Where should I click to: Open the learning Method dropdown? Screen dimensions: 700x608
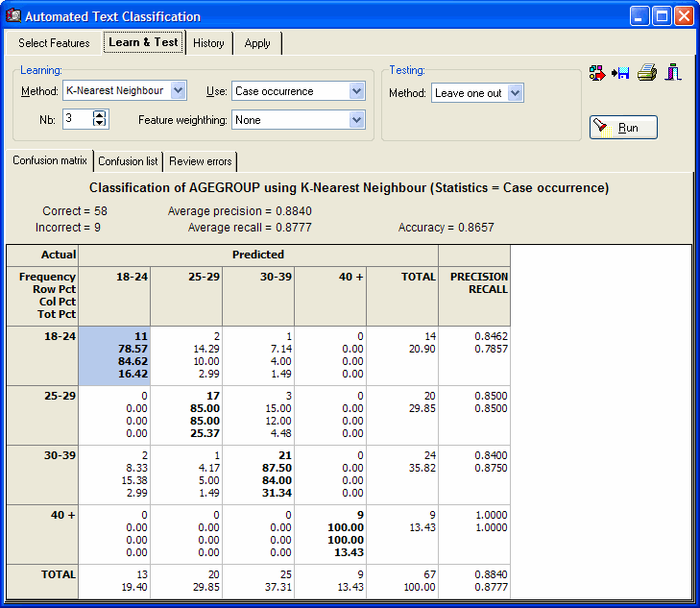coord(179,91)
